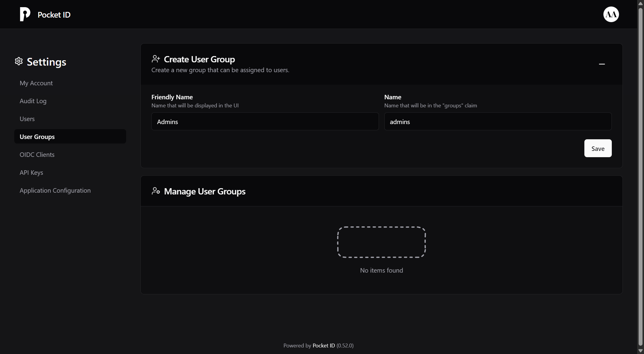Collapse the Create User Group card

point(602,64)
